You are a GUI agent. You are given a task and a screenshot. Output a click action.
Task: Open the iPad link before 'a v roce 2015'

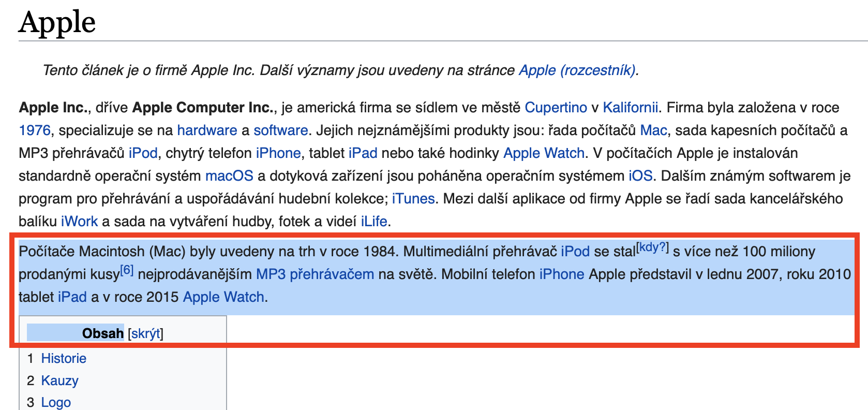[x=72, y=297]
